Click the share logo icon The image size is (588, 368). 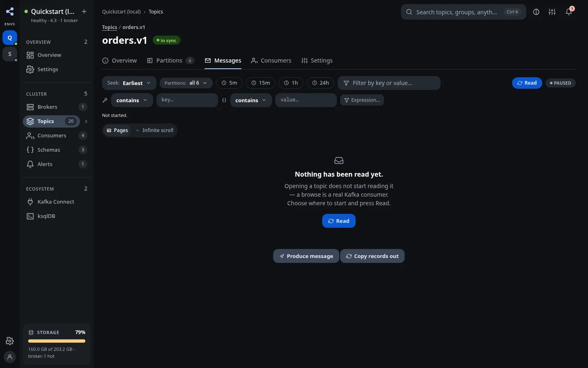coord(10,11)
